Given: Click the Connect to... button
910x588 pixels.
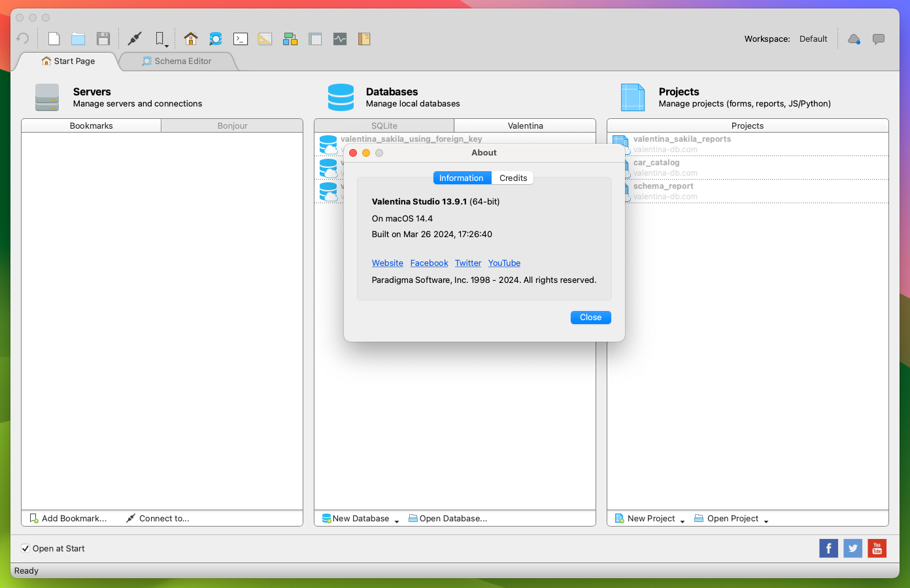Looking at the screenshot, I should point(158,519).
